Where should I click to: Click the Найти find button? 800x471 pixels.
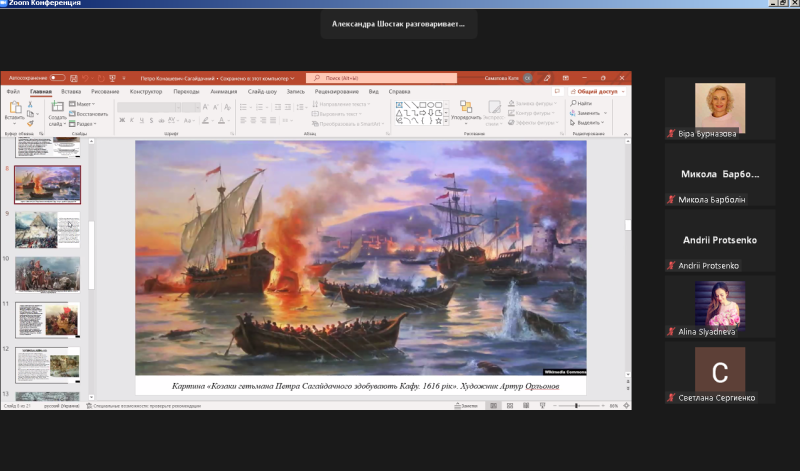(x=581, y=104)
